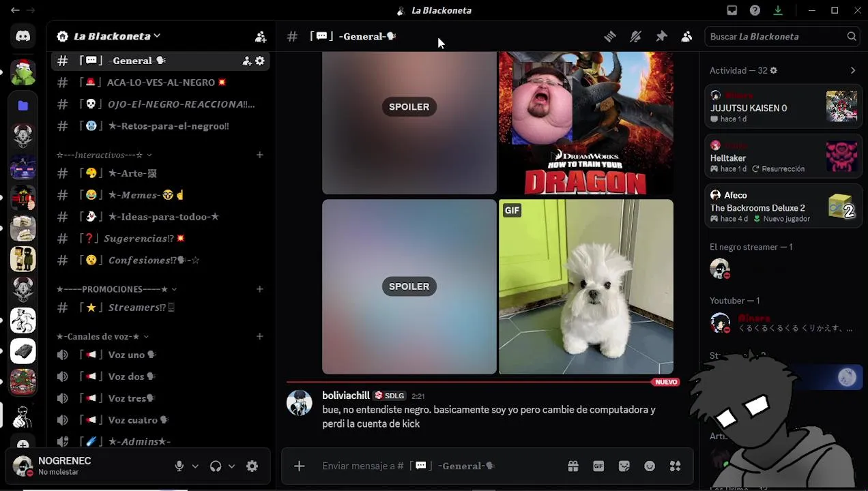This screenshot has width=868, height=491.
Task: Join Voz uno voice channel
Action: pos(160,355)
